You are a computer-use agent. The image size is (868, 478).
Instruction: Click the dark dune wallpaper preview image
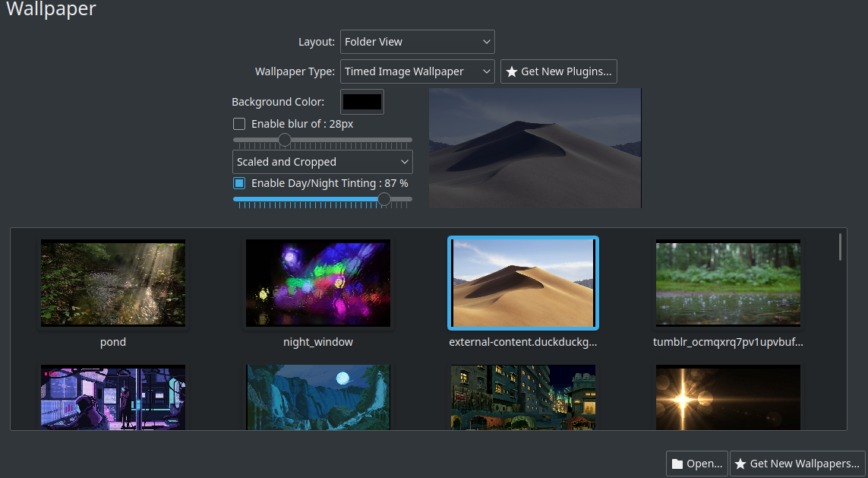click(535, 148)
